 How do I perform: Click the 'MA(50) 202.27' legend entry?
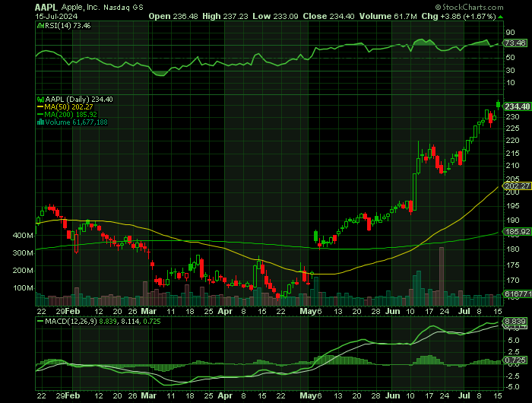(x=68, y=107)
